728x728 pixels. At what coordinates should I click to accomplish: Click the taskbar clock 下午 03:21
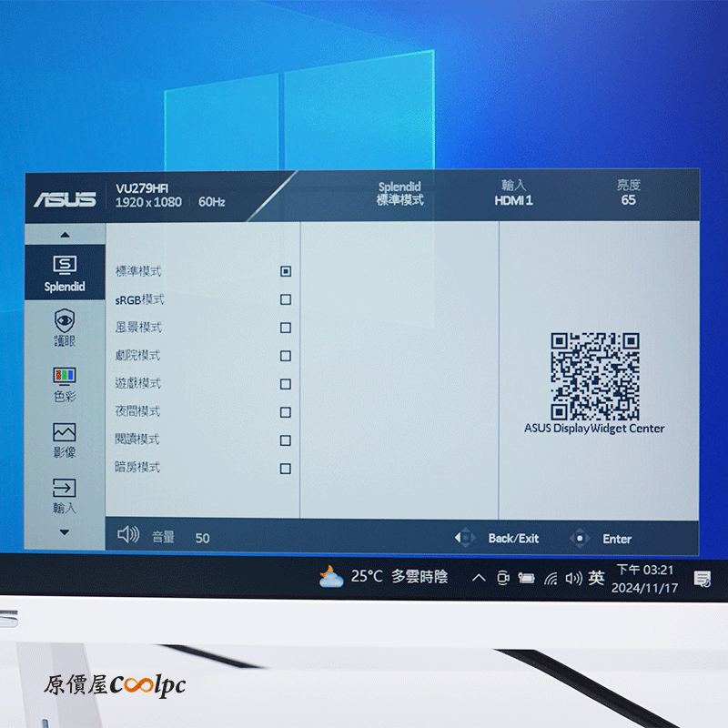click(645, 570)
